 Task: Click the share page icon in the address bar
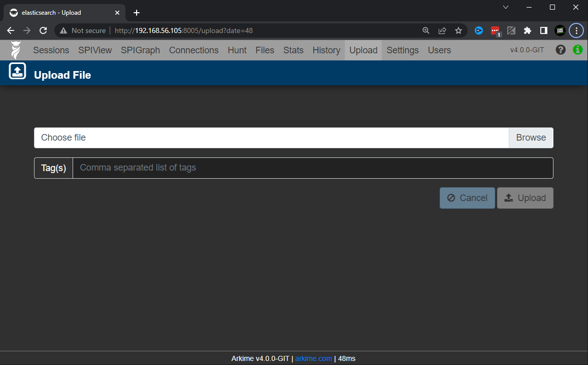point(442,31)
